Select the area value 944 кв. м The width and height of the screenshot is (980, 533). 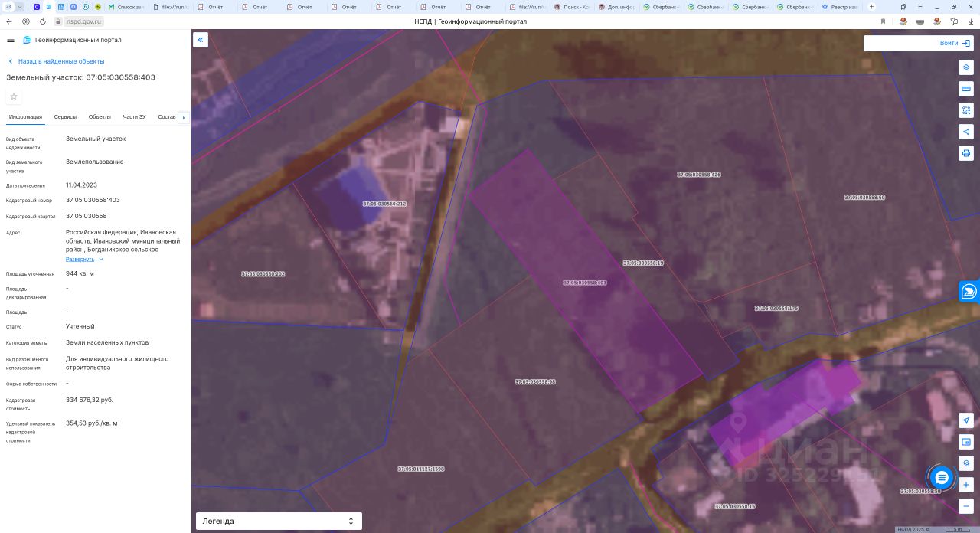click(80, 273)
